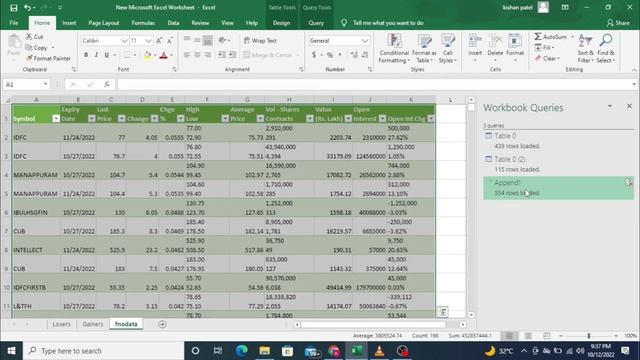Switch to the Losers sheet
The width and height of the screenshot is (640, 360).
[61, 324]
